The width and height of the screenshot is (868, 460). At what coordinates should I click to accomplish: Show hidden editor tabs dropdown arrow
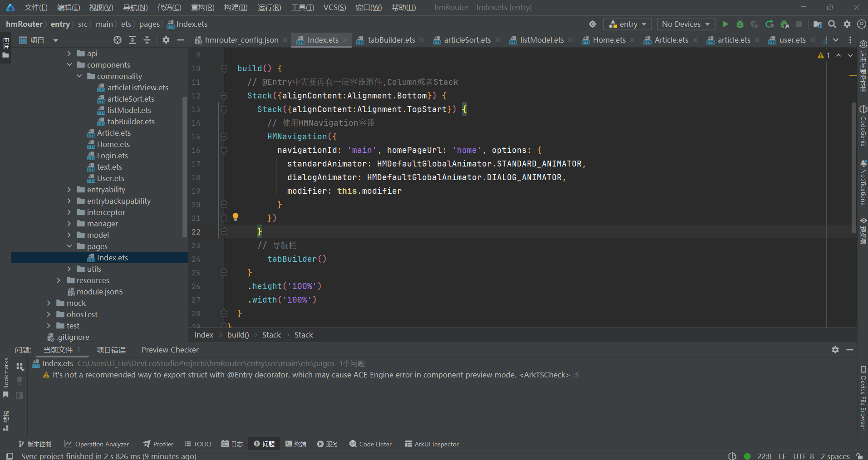coord(836,40)
